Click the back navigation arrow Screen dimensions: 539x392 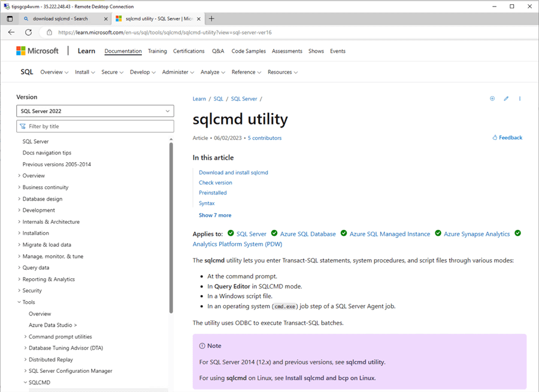coord(11,32)
